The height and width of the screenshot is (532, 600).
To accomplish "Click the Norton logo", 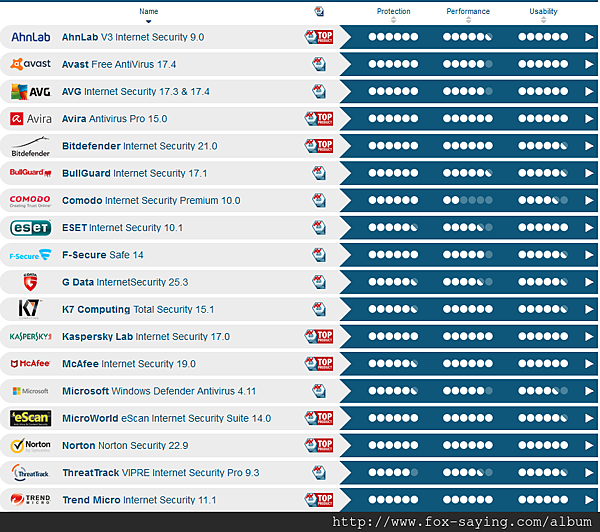I will tap(31, 446).
